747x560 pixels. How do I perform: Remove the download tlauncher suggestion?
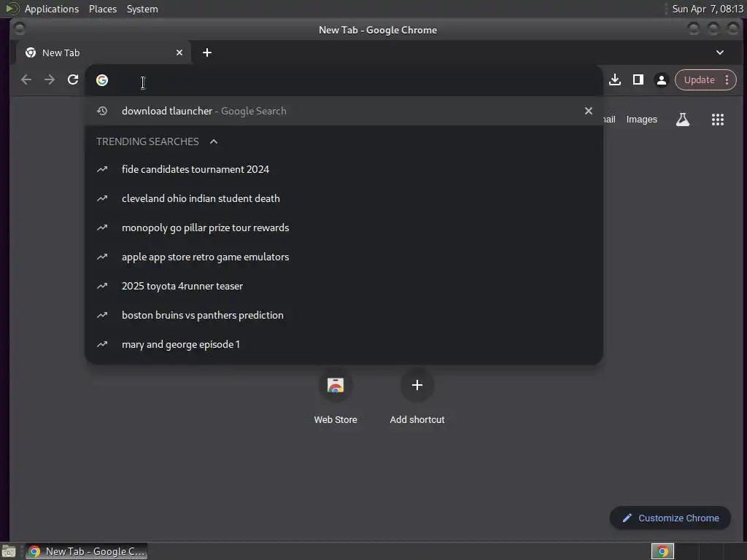[x=589, y=111]
